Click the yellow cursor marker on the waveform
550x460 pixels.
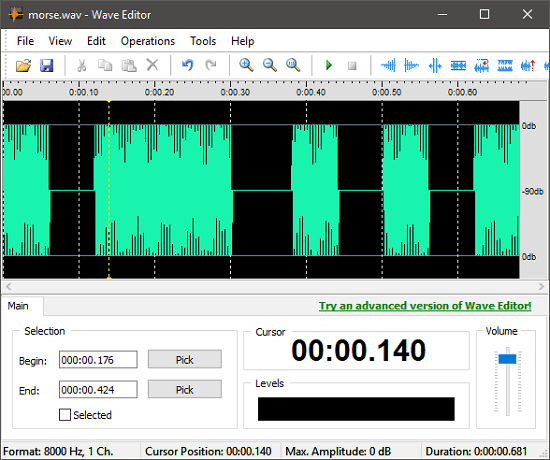coord(109,189)
